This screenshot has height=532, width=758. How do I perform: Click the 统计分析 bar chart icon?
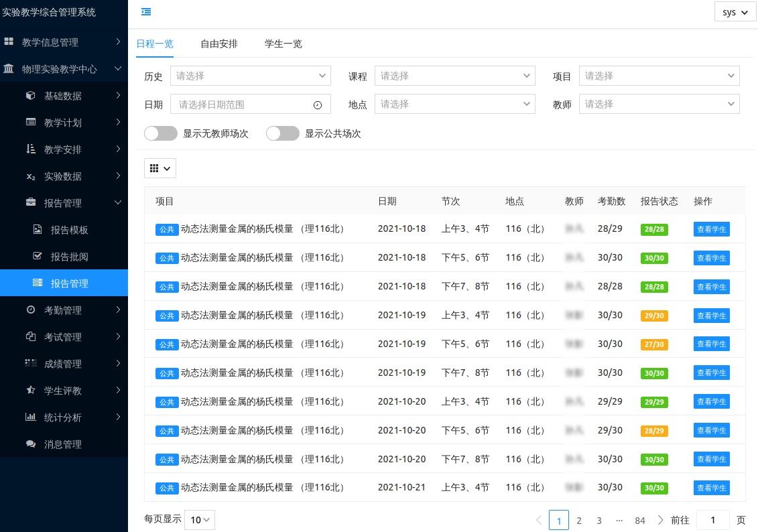point(31,417)
